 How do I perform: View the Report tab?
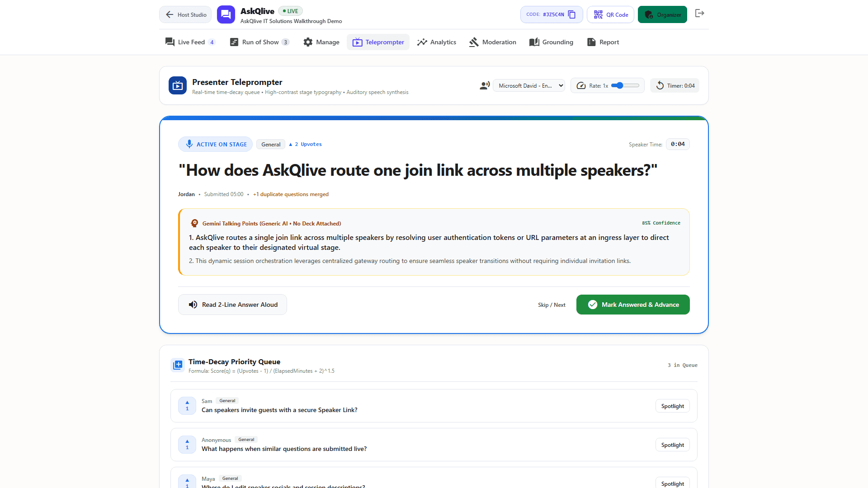[x=603, y=42]
